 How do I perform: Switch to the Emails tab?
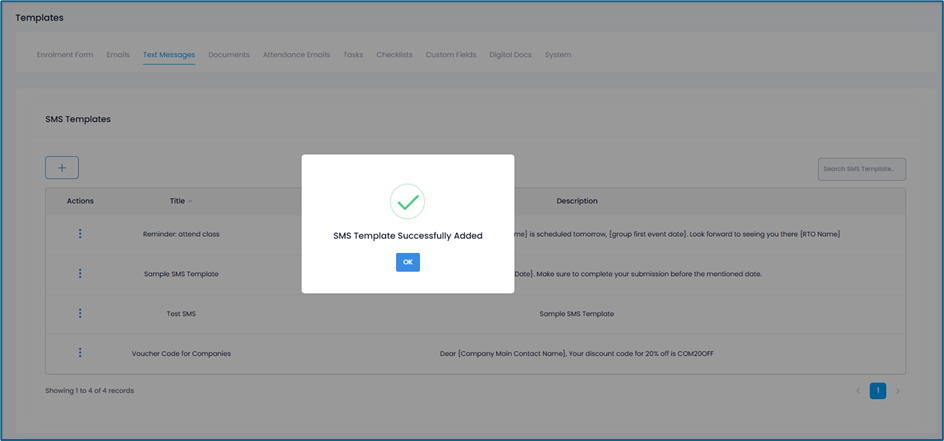[x=118, y=55]
